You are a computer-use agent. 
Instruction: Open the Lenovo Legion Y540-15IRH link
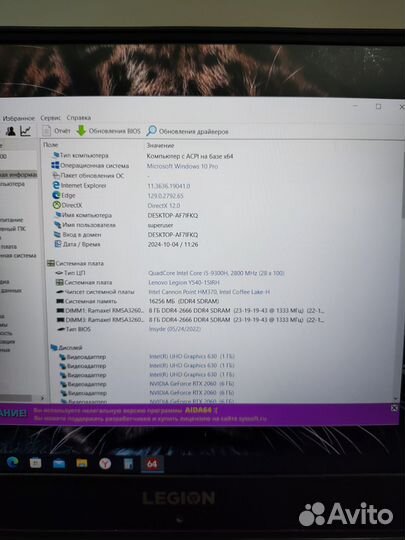coord(184,282)
